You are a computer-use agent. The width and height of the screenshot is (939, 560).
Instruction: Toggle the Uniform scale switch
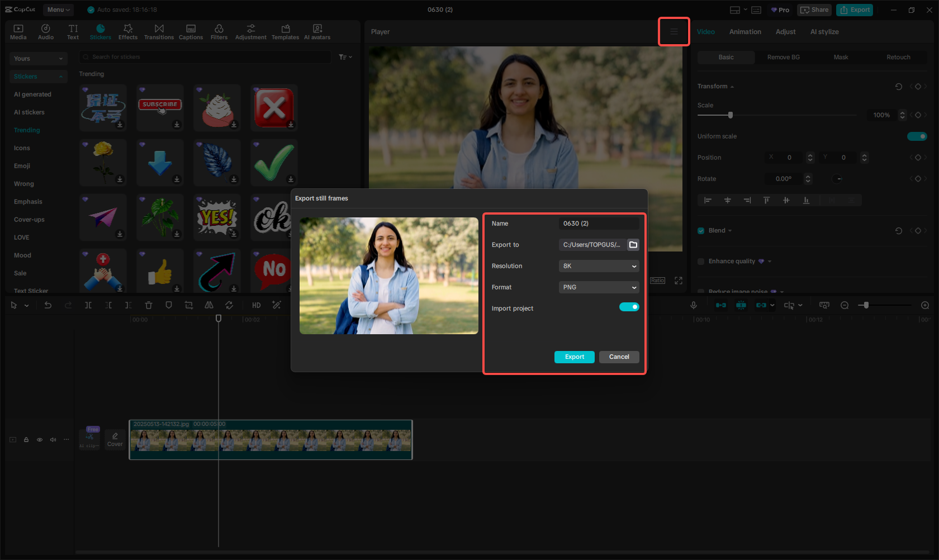click(x=917, y=136)
